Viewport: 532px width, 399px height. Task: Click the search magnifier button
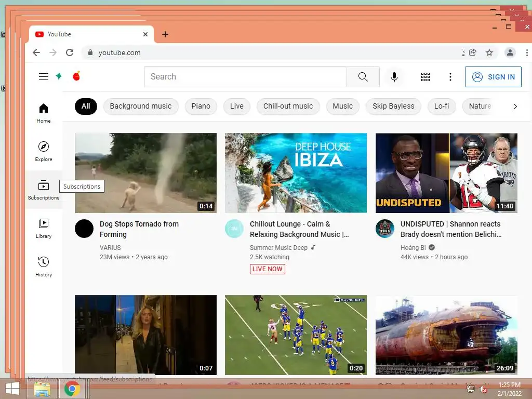tap(363, 77)
